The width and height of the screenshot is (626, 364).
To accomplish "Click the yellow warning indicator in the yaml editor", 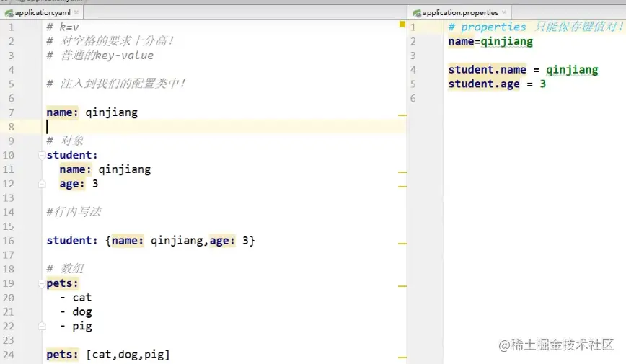I will tap(402, 25).
